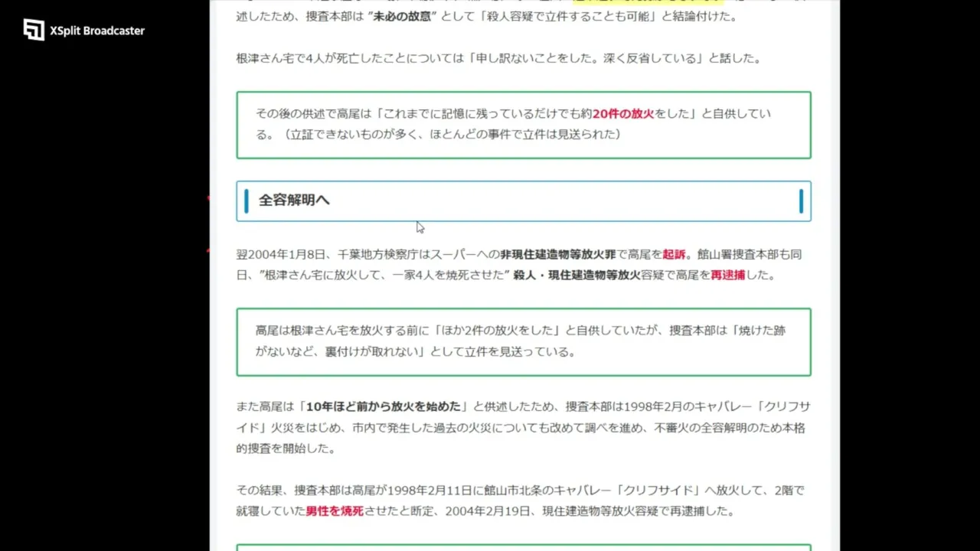Click the red word '再逮捕'

[727, 275]
